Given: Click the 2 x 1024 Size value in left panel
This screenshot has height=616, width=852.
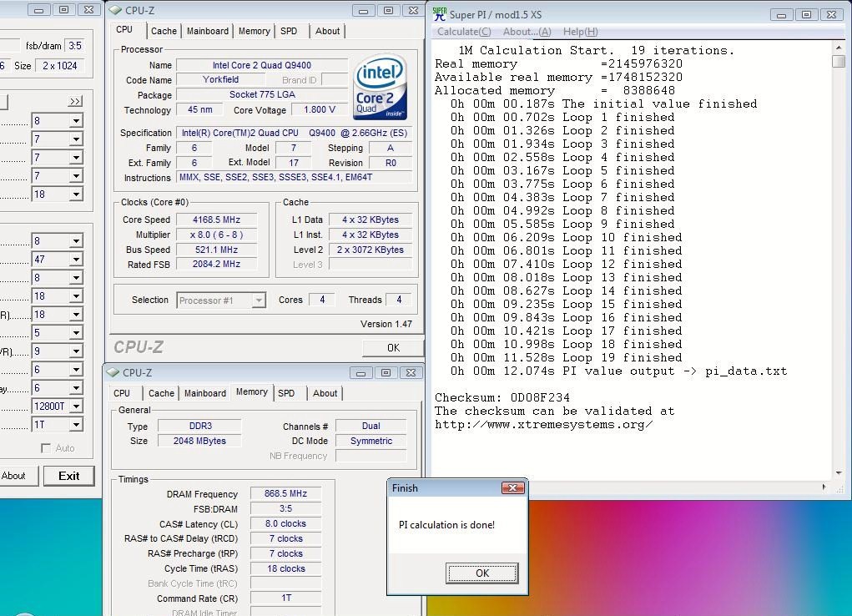Looking at the screenshot, I should click(x=60, y=66).
